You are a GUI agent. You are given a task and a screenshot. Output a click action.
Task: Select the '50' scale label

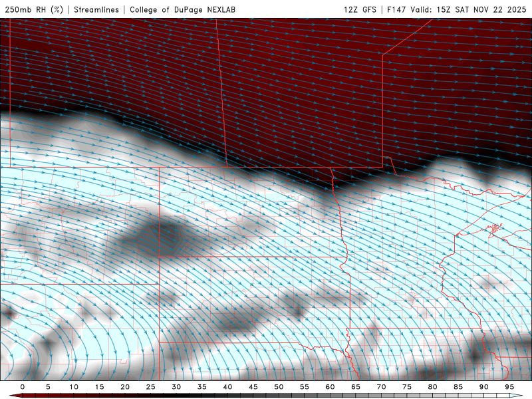coord(279,387)
